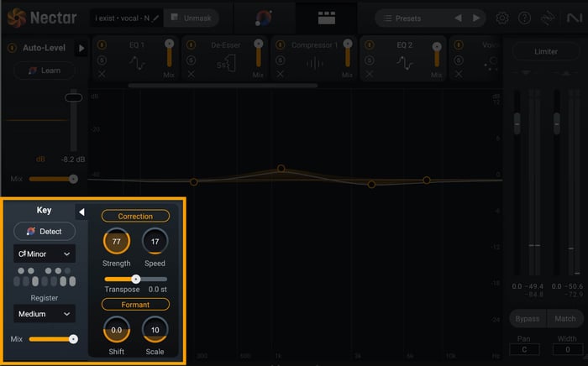Viewport: 588px width, 366px height.
Task: Click the -8.2 dB level readout
Action: [x=73, y=159]
